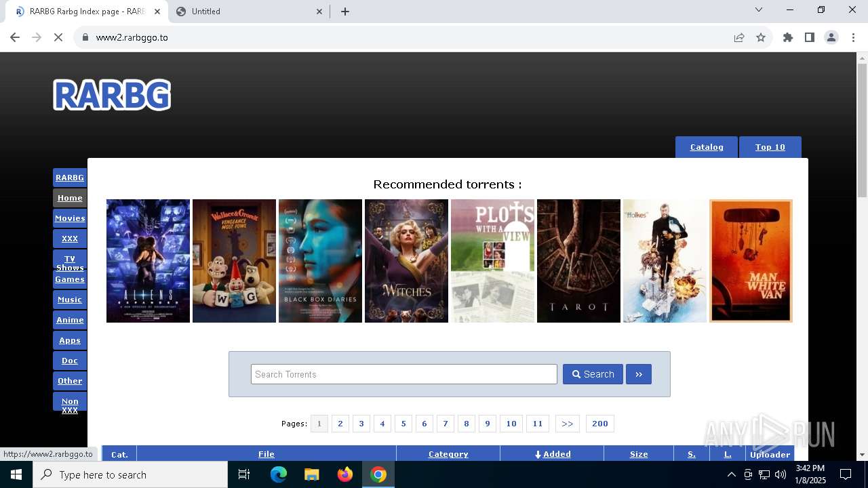Open the ffolkes poster

(x=665, y=261)
